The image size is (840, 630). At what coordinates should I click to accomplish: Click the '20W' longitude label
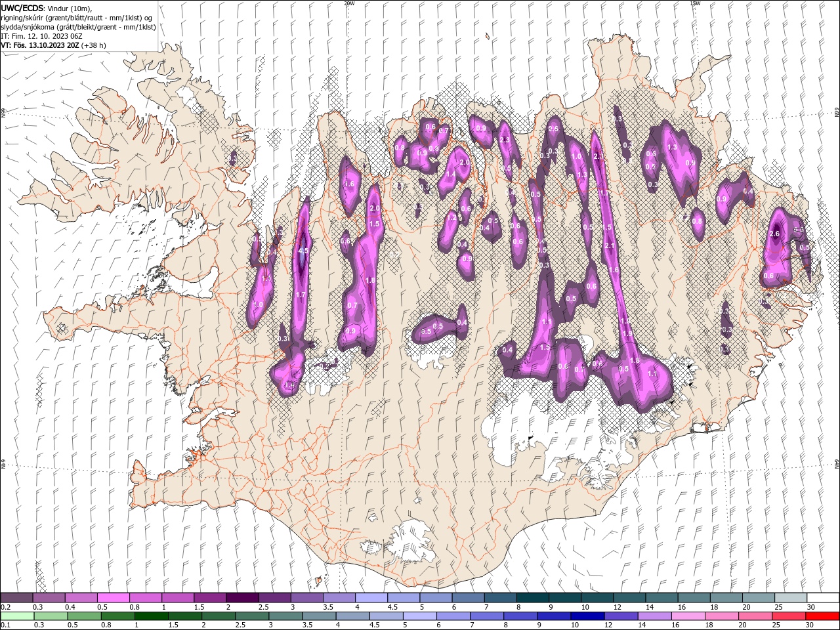pos(349,3)
